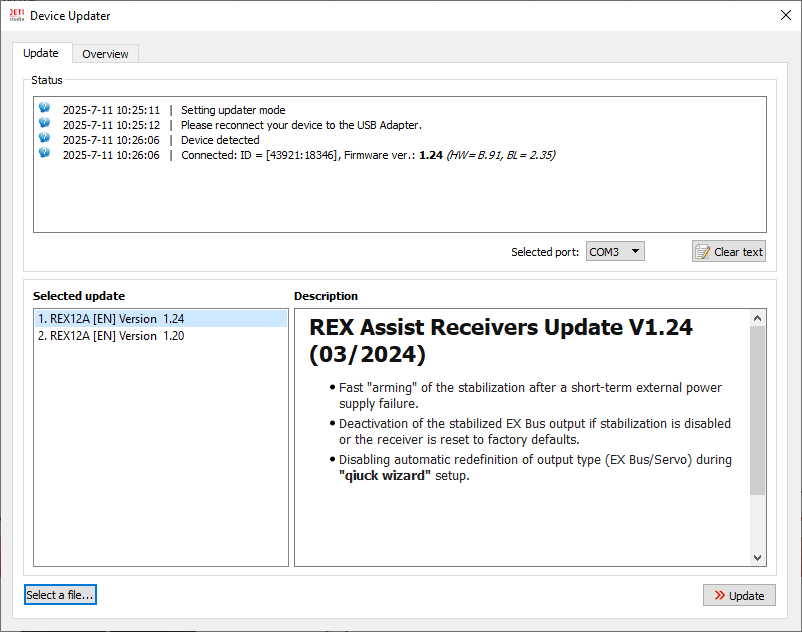Click the red double-arrow icon on Update button
This screenshot has height=632, width=802.
point(720,595)
